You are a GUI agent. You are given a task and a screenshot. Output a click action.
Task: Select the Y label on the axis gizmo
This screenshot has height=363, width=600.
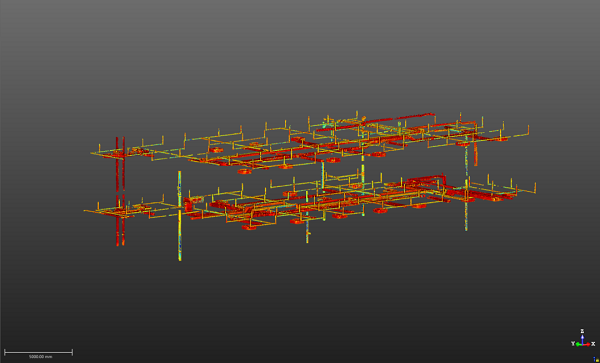(x=573, y=344)
